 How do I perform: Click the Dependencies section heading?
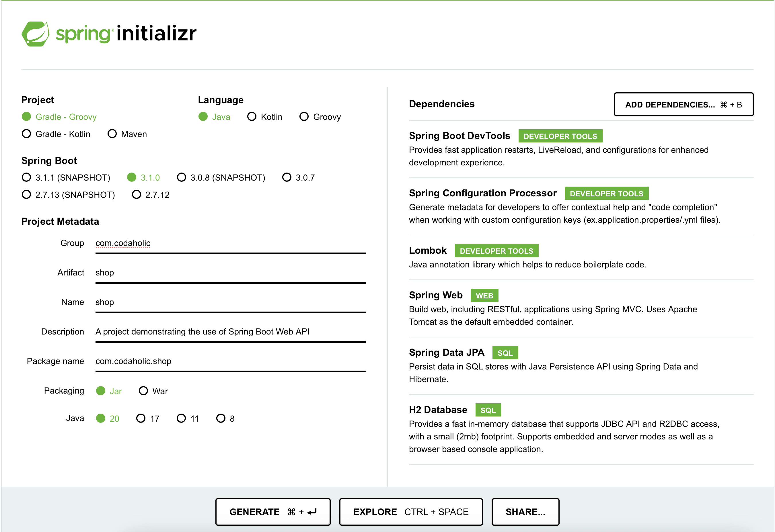pyautogui.click(x=442, y=104)
